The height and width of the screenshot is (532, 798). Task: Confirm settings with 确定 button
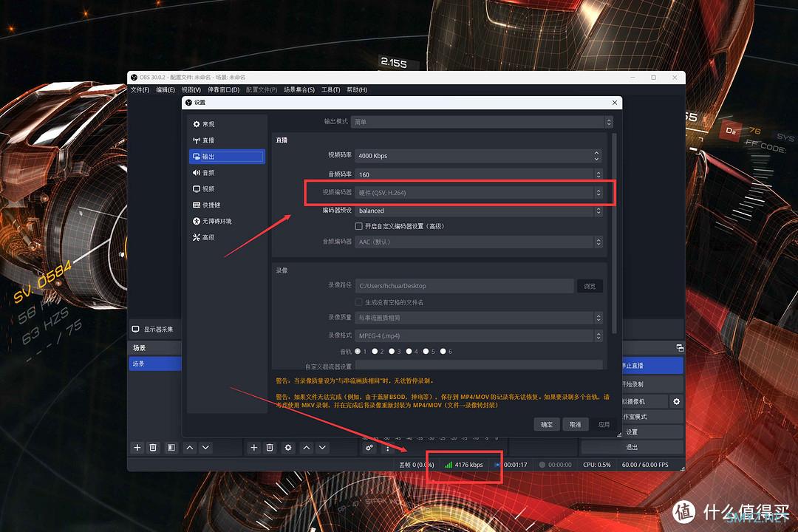tap(547, 425)
